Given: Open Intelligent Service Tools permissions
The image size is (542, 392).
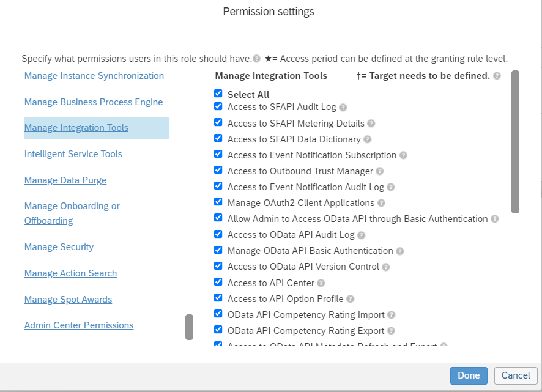Looking at the screenshot, I should click(73, 154).
